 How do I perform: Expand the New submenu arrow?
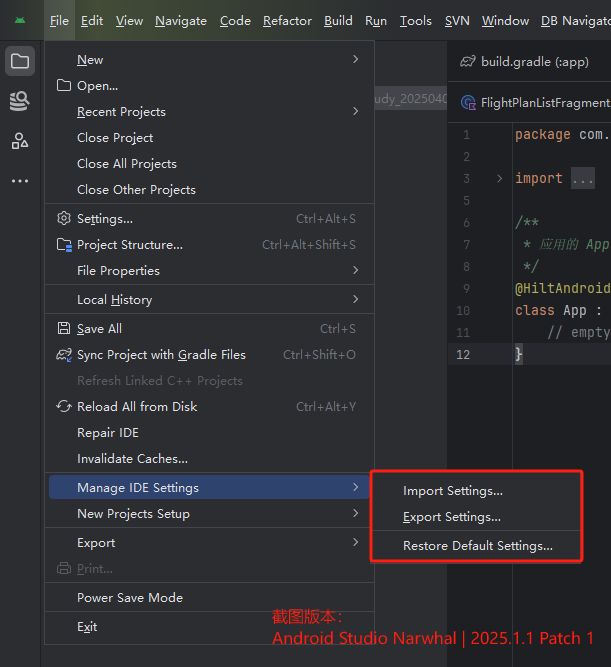click(356, 59)
